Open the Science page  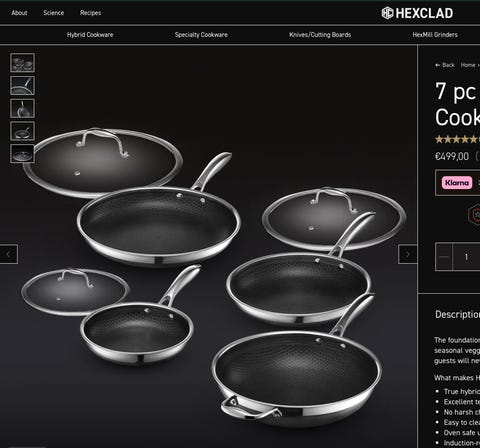click(x=54, y=13)
